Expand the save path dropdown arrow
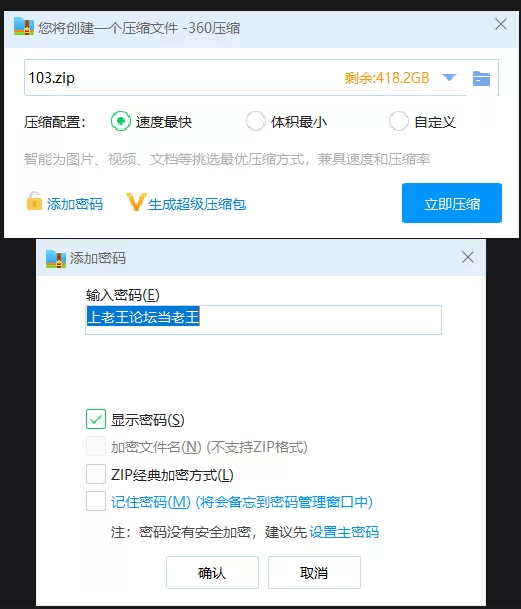The image size is (521, 609). click(x=449, y=77)
